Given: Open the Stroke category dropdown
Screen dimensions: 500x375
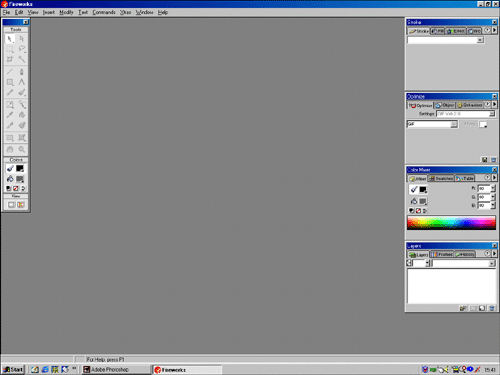Looking at the screenshot, I should pos(480,40).
